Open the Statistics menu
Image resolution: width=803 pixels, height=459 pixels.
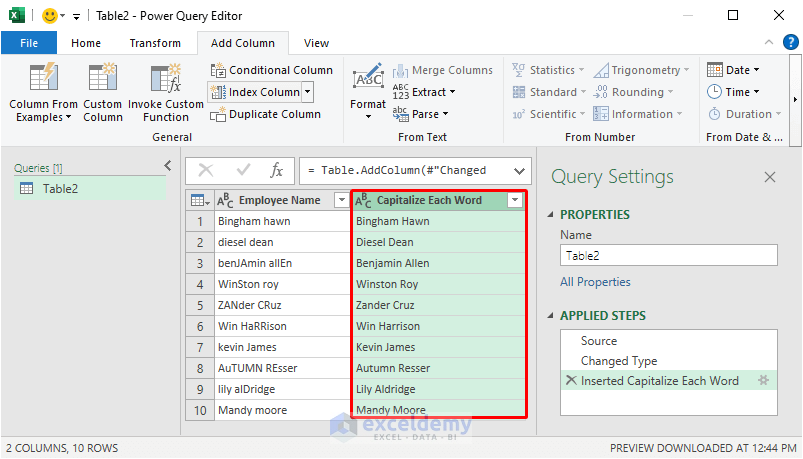click(x=548, y=70)
